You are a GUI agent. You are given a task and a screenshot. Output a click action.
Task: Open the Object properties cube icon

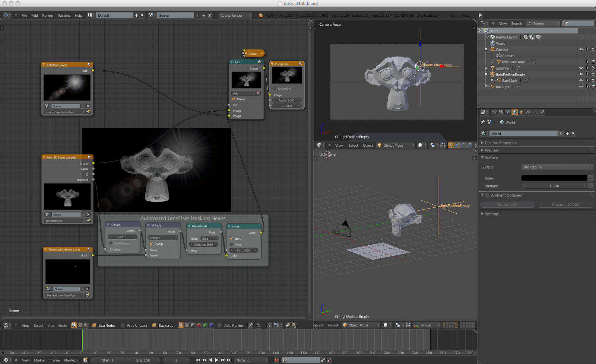[x=521, y=112]
